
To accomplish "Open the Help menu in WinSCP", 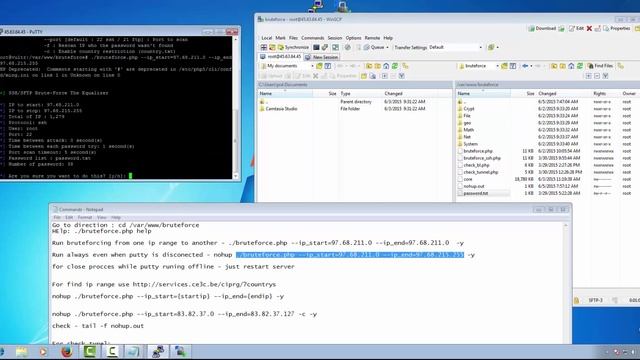I will [388, 38].
